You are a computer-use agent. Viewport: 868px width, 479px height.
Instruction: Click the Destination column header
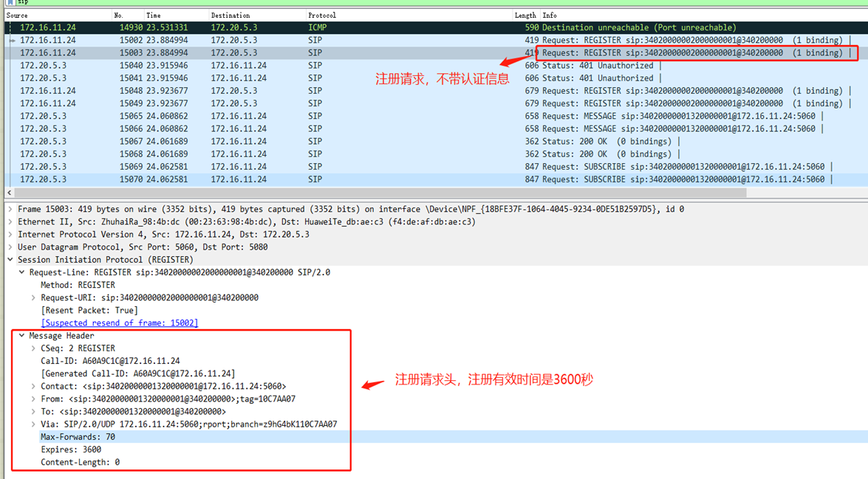230,15
